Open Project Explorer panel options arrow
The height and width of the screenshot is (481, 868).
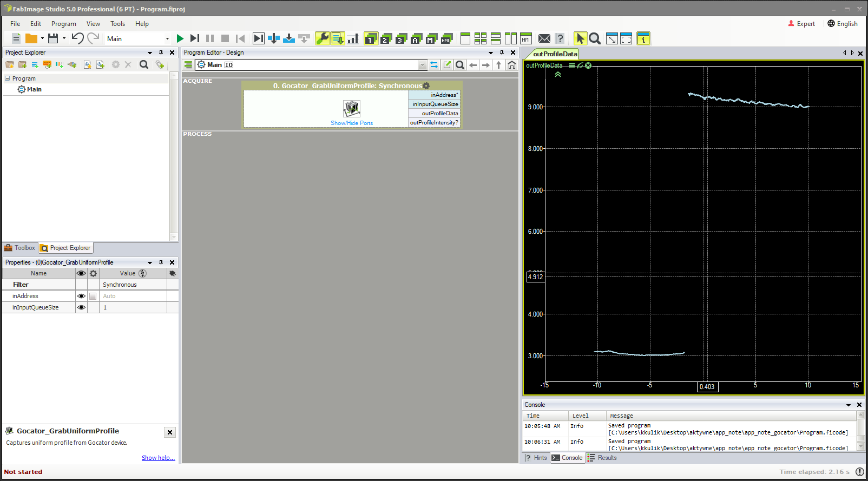pyautogui.click(x=150, y=52)
